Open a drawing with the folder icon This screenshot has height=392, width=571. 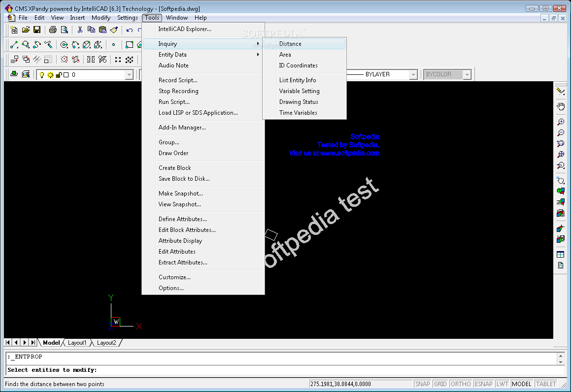(x=26, y=30)
